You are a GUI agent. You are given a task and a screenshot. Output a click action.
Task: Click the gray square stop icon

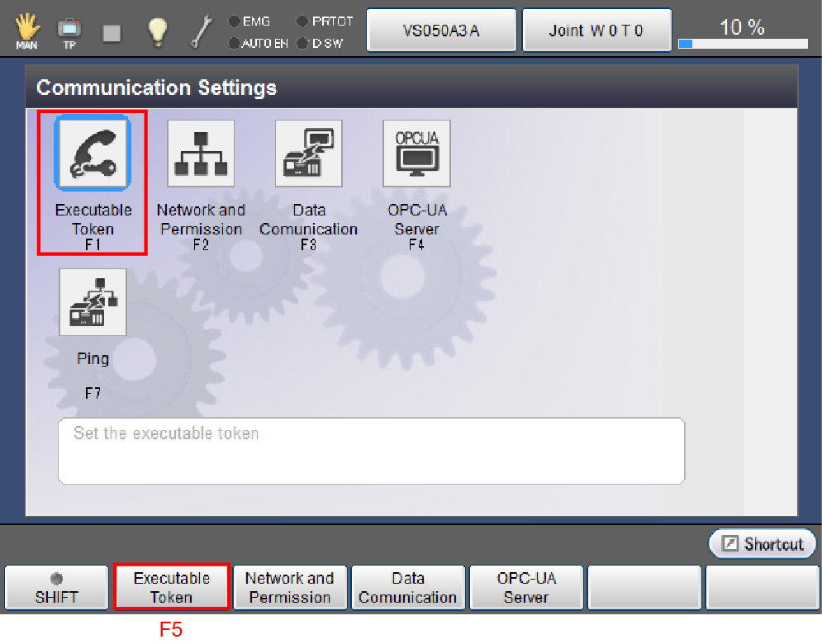click(112, 32)
